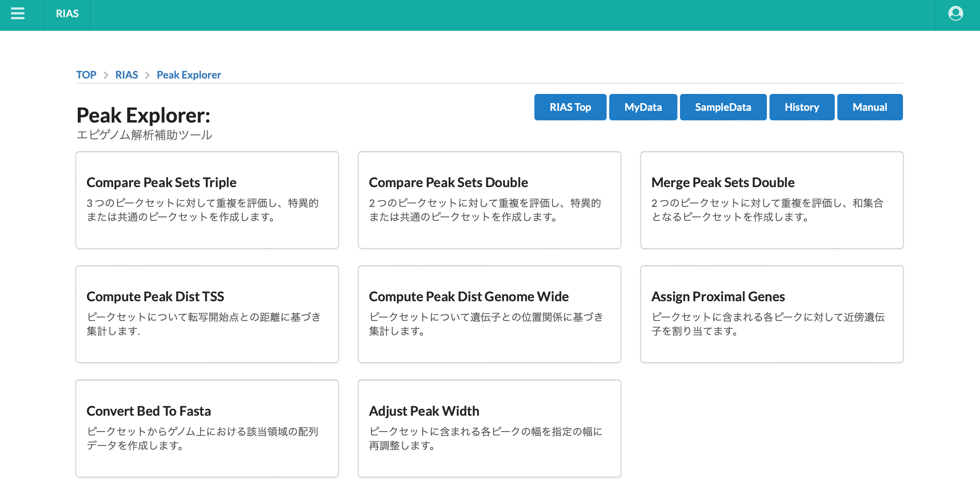Click the Peak Explorer page heading
This screenshot has width=980, height=499.
click(x=143, y=115)
